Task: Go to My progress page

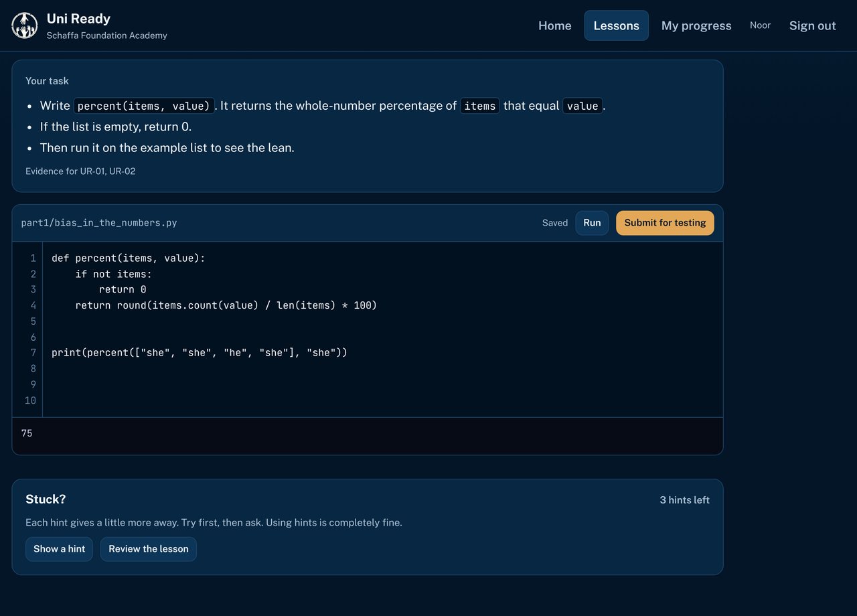Action: click(x=696, y=25)
